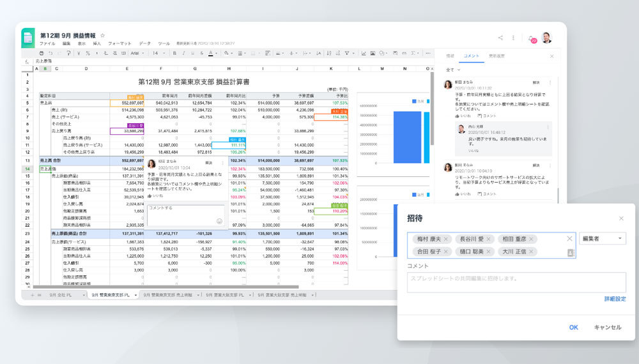Switch to 9月 営業大阪支部 PL sheet tab

pyautogui.click(x=224, y=295)
